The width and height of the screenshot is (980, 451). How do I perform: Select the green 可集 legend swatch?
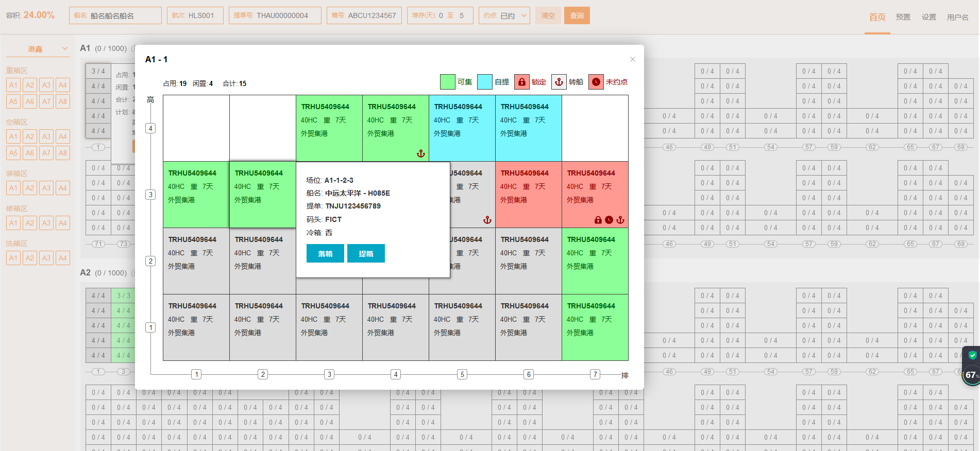click(x=447, y=82)
